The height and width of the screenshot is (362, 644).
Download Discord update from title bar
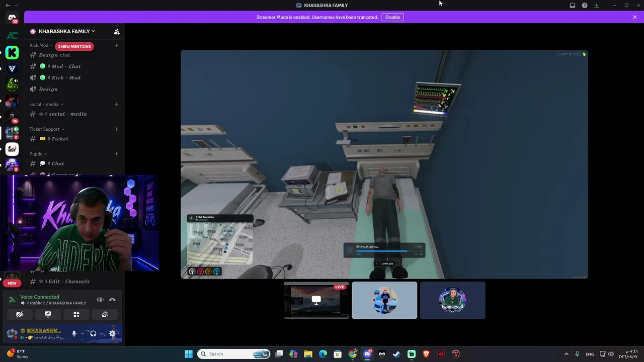(x=597, y=6)
